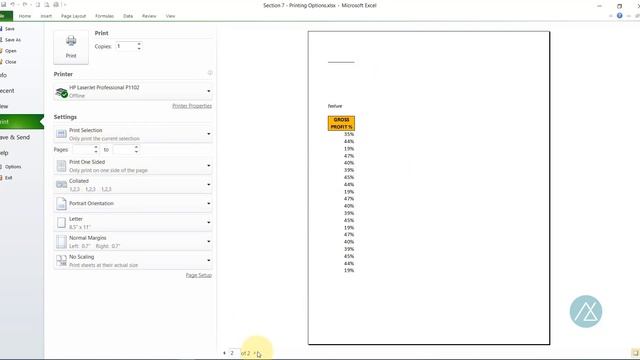This screenshot has height=360, width=640.
Task: Click the up arrow of the Pages to field
Action: tap(136, 147)
